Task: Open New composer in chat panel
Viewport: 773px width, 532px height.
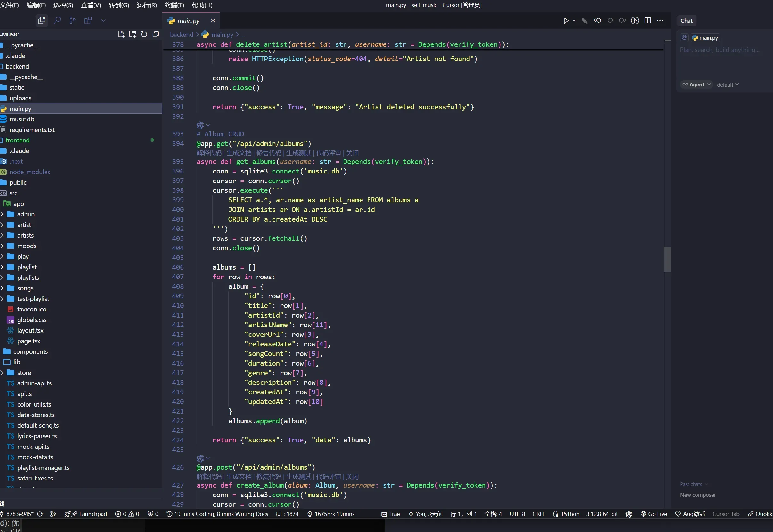Action: click(x=698, y=495)
